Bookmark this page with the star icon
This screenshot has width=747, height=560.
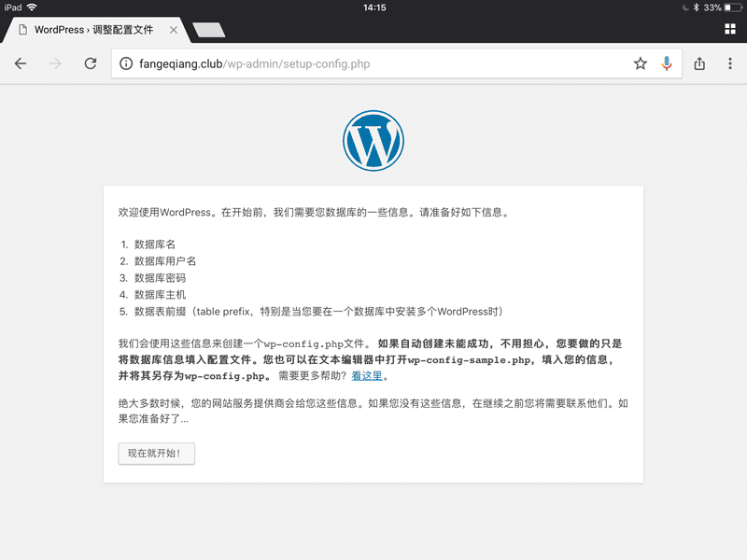(641, 63)
